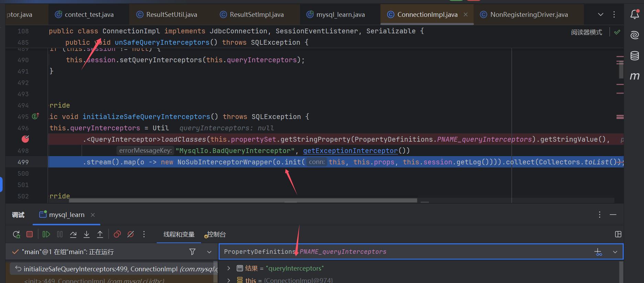Add expression to watches
This screenshot has width=644, height=283.
(x=598, y=252)
